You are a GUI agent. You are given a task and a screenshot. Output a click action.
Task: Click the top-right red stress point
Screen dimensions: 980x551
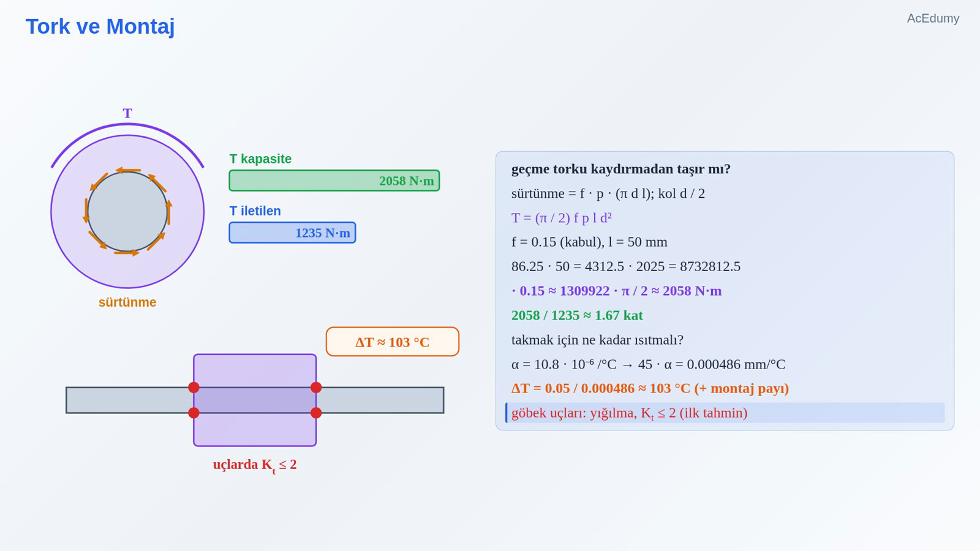click(316, 388)
